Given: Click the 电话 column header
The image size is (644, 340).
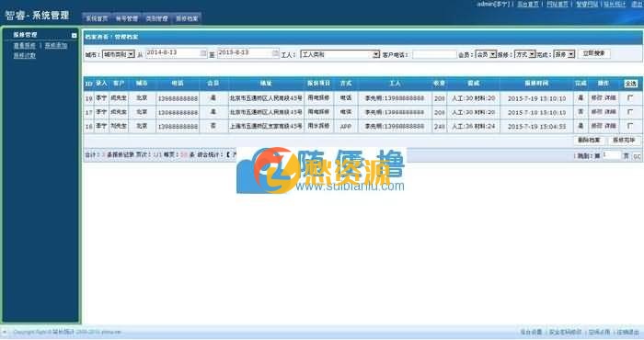Looking at the screenshot, I should coord(178,84).
